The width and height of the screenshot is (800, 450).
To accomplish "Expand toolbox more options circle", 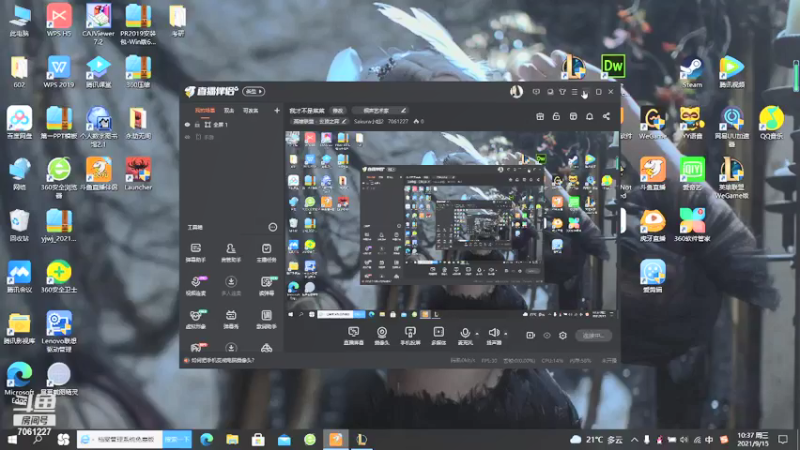I will (x=272, y=227).
